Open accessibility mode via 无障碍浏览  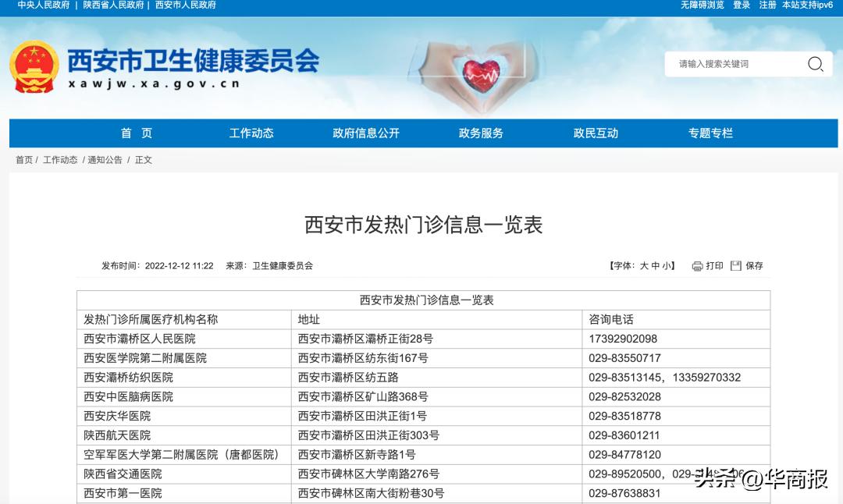(701, 5)
